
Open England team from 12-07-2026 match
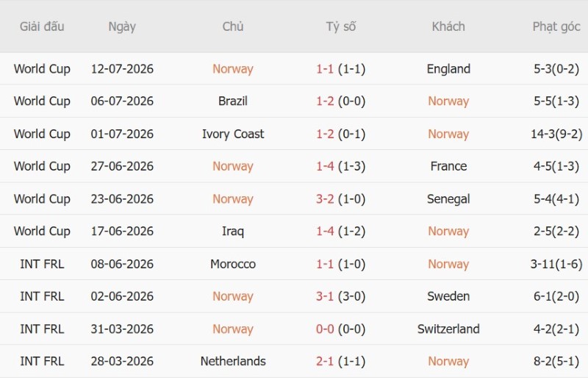(x=448, y=69)
